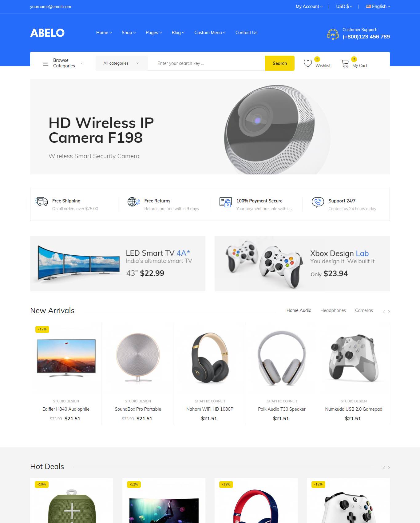Click the ABELO logo

47,33
